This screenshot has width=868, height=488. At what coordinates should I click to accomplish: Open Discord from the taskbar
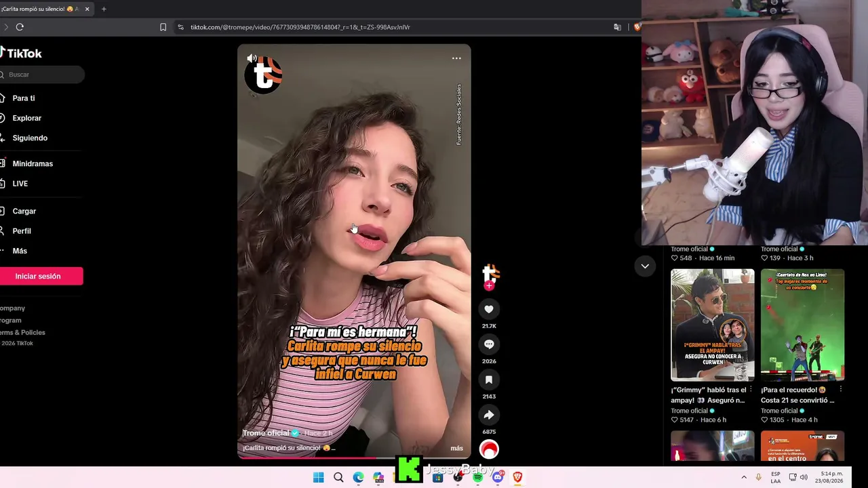pyautogui.click(x=498, y=477)
